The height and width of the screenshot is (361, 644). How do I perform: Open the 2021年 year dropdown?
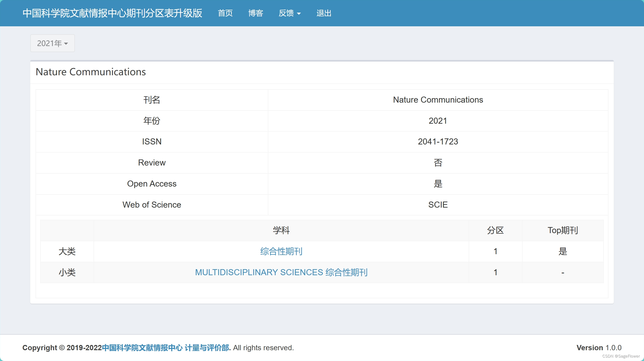click(53, 43)
